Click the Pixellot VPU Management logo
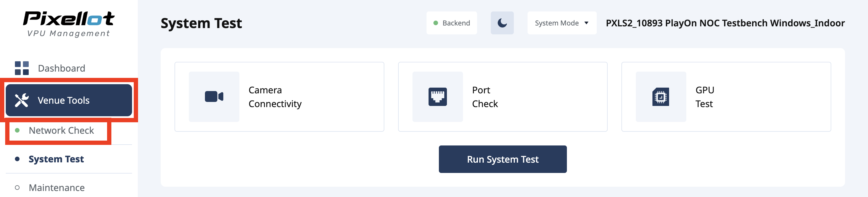 [69, 23]
